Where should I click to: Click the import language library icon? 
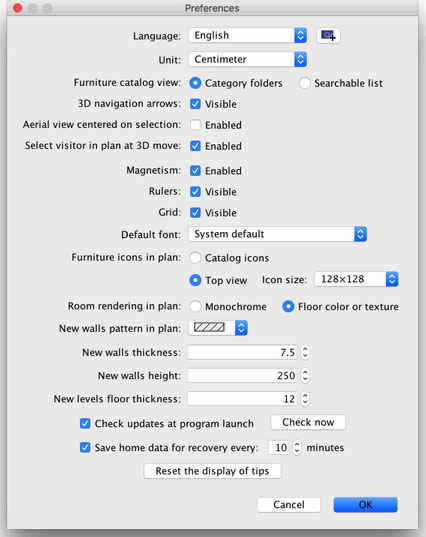[328, 35]
